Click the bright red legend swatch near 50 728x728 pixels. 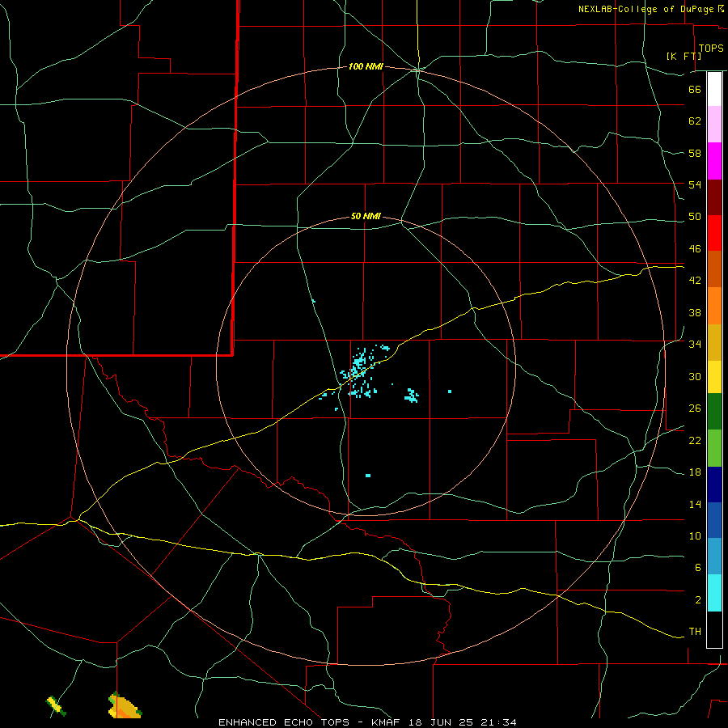pyautogui.click(x=714, y=233)
